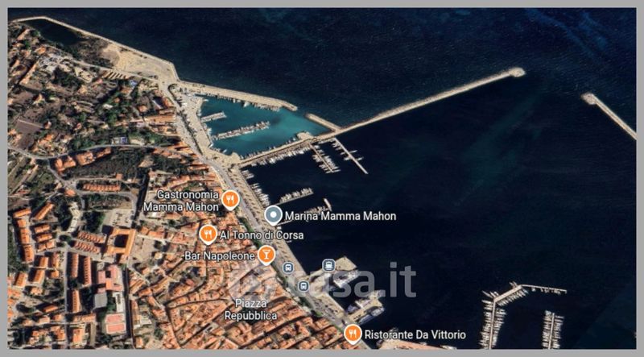Select the tip of the long diagonal breakwater

click(517, 73)
